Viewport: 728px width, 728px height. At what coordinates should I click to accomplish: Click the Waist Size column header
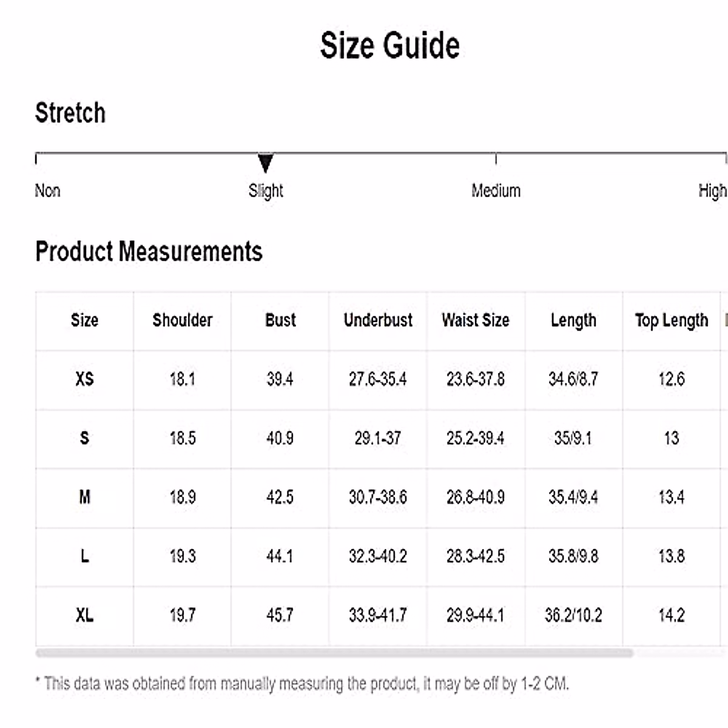(x=476, y=320)
